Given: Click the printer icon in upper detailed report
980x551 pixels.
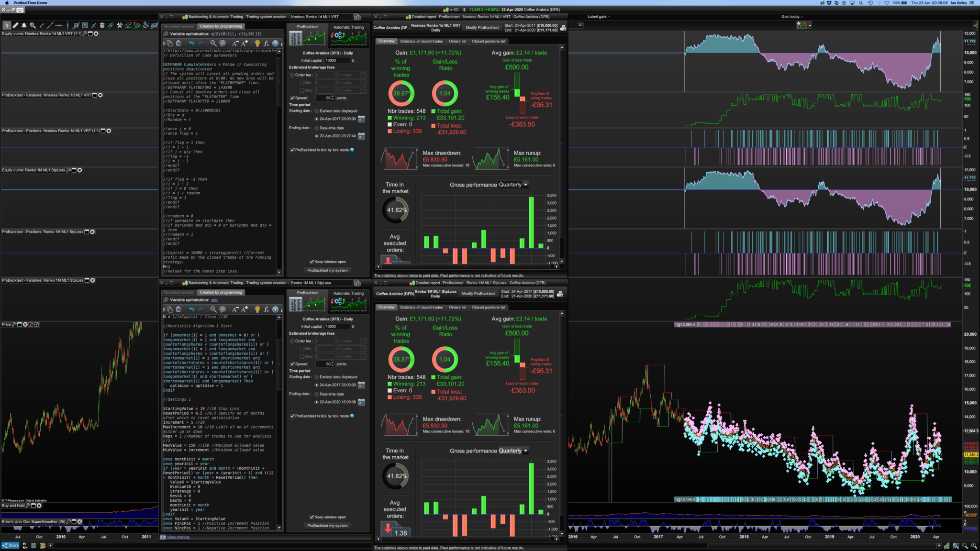Looking at the screenshot, I should (x=563, y=28).
